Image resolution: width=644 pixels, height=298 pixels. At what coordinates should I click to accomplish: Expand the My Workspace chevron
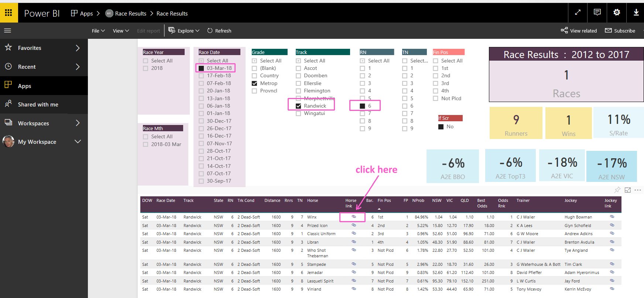[78, 142]
